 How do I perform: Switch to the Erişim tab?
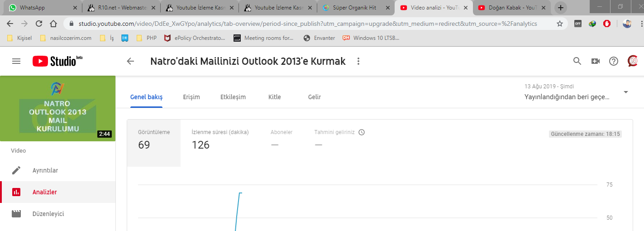[x=191, y=97]
